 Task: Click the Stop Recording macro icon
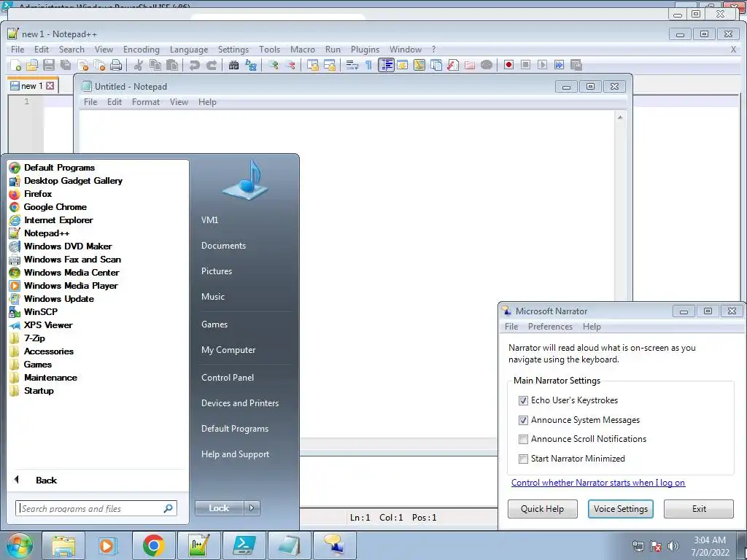coord(525,65)
